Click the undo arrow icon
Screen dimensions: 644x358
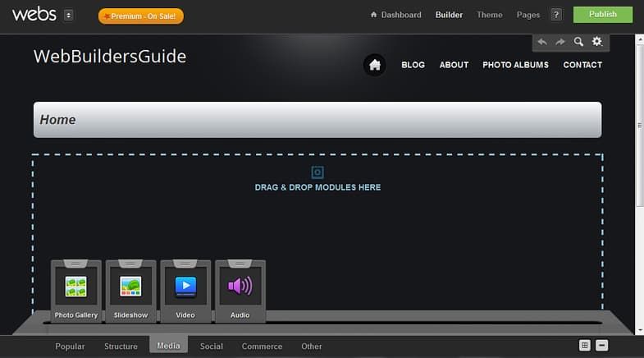point(542,42)
